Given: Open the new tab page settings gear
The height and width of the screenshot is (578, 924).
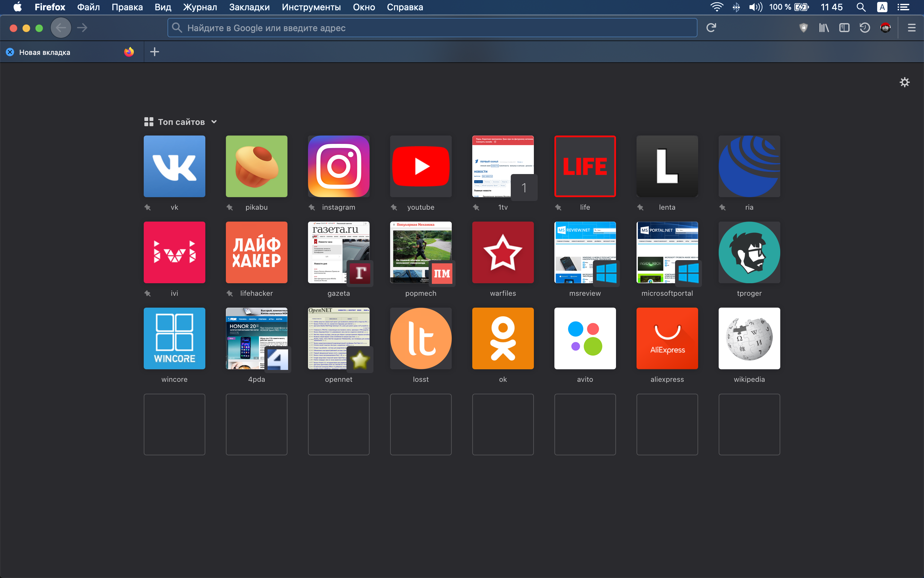Looking at the screenshot, I should click(904, 82).
